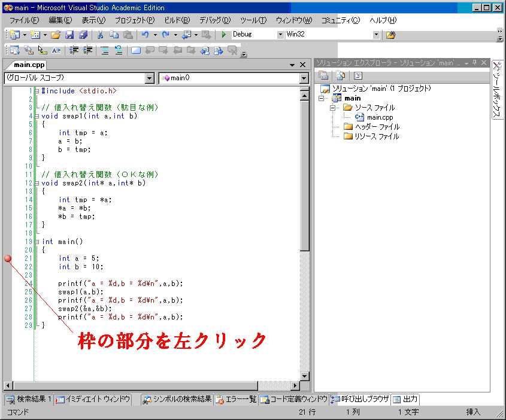The width and height of the screenshot is (506, 420).
Task: Open the Win32 platform dropdown
Action: click(376, 35)
